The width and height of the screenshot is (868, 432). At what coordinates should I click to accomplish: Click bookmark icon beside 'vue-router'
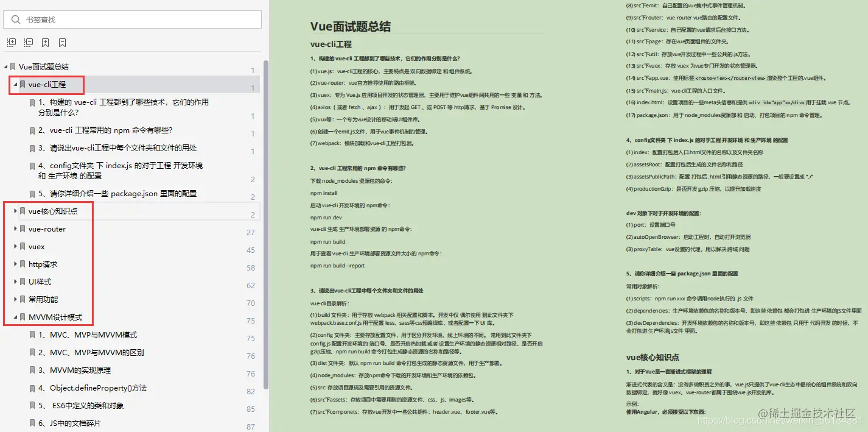point(23,228)
